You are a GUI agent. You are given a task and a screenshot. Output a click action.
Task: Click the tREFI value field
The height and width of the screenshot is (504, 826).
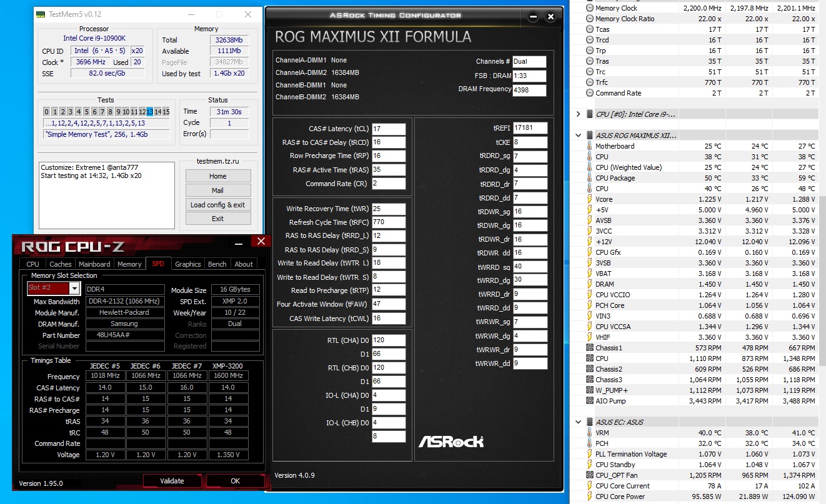tap(530, 128)
